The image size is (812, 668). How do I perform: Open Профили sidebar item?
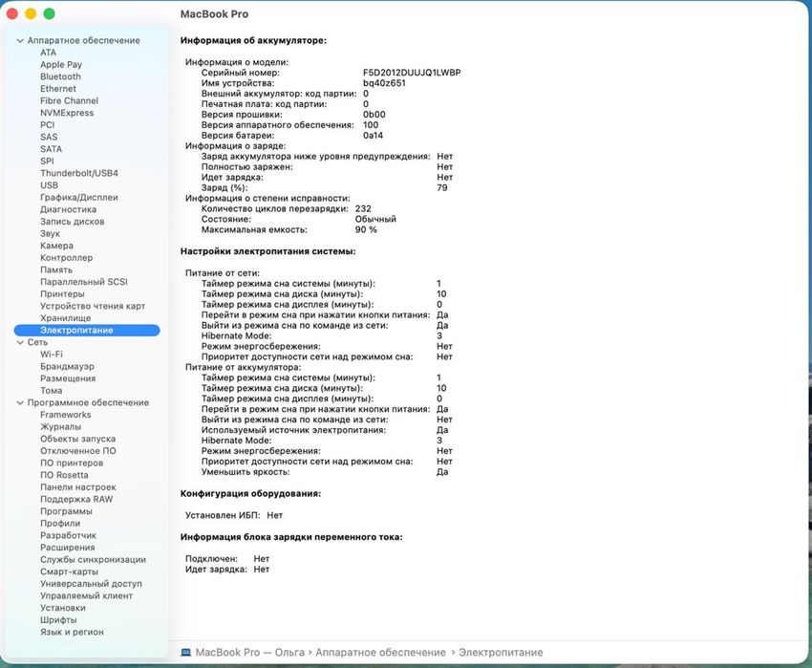coord(60,524)
